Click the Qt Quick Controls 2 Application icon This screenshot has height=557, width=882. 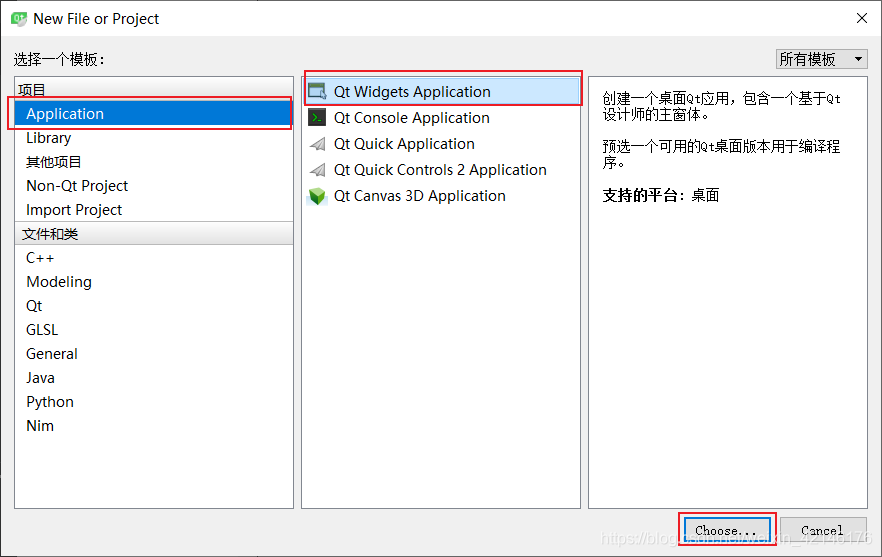click(x=317, y=170)
